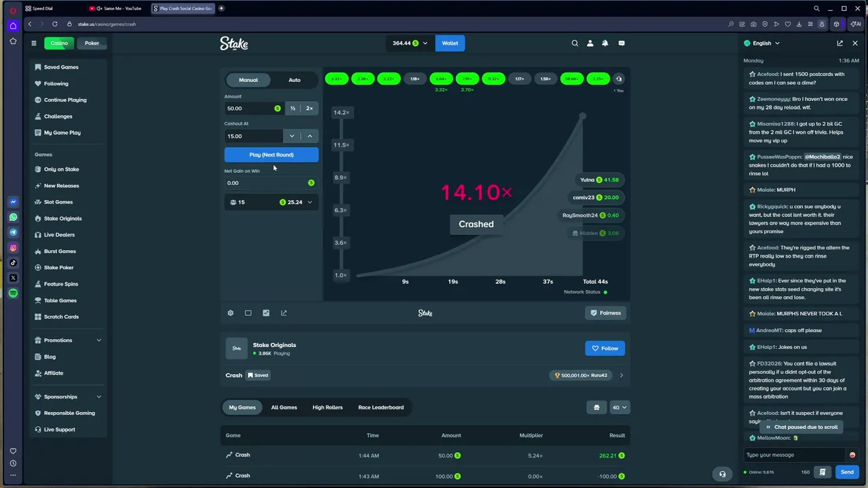Send the chat message

[847, 472]
